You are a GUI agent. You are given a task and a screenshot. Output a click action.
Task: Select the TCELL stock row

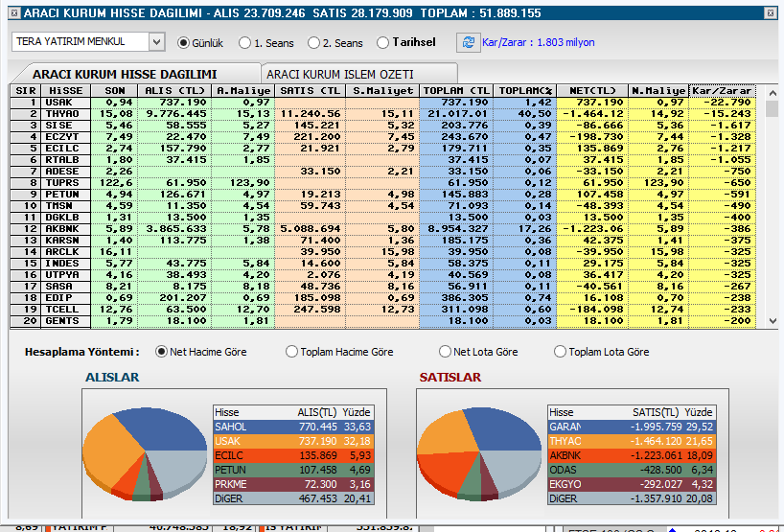pos(382,310)
